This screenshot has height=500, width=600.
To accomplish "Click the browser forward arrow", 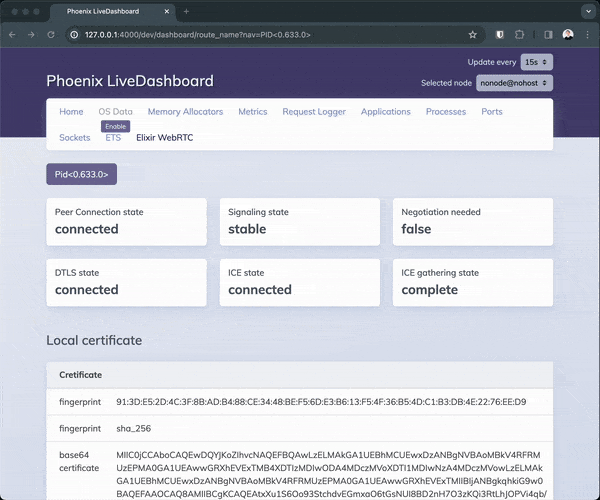I will 32,34.
